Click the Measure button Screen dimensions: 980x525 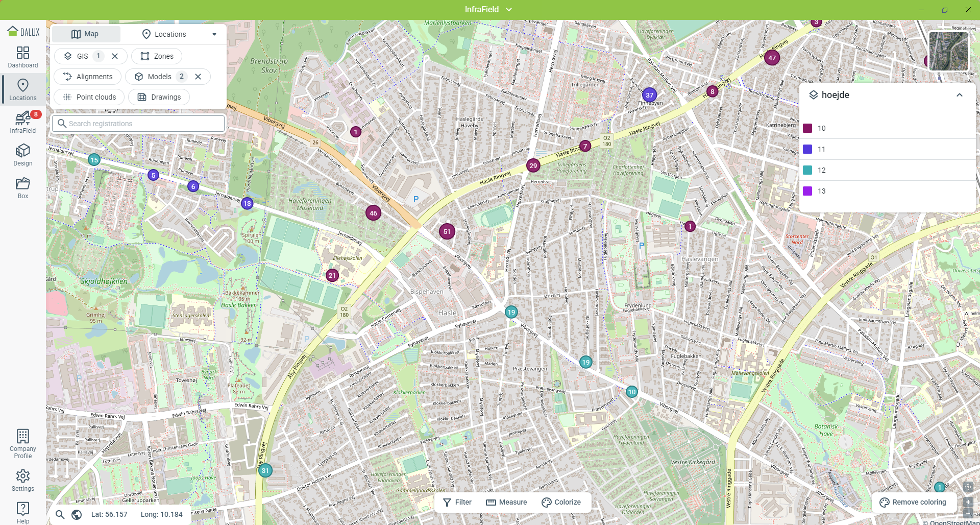click(x=506, y=502)
